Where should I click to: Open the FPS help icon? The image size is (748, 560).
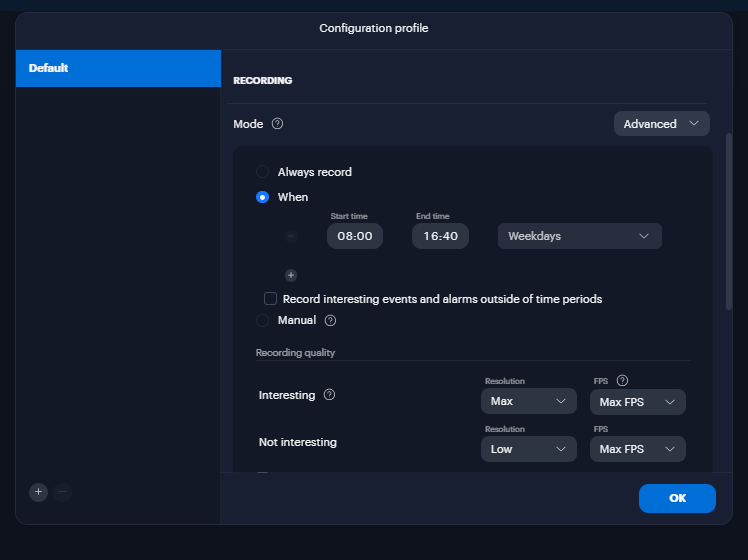tap(622, 381)
